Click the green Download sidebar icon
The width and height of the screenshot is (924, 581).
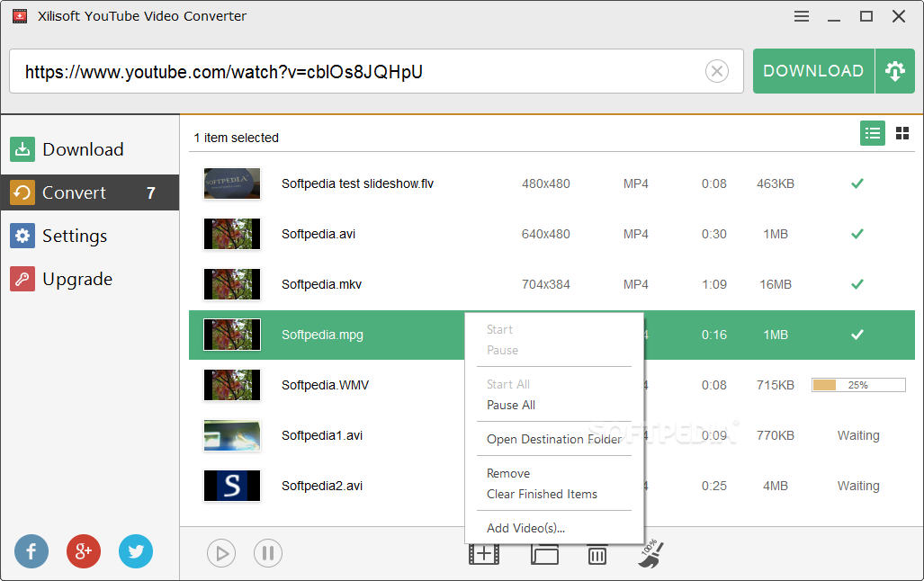(22, 149)
